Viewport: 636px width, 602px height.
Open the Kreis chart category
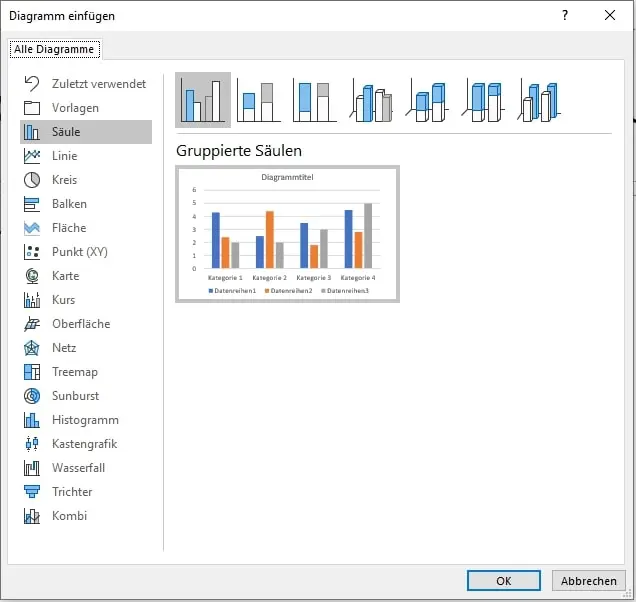coord(64,180)
